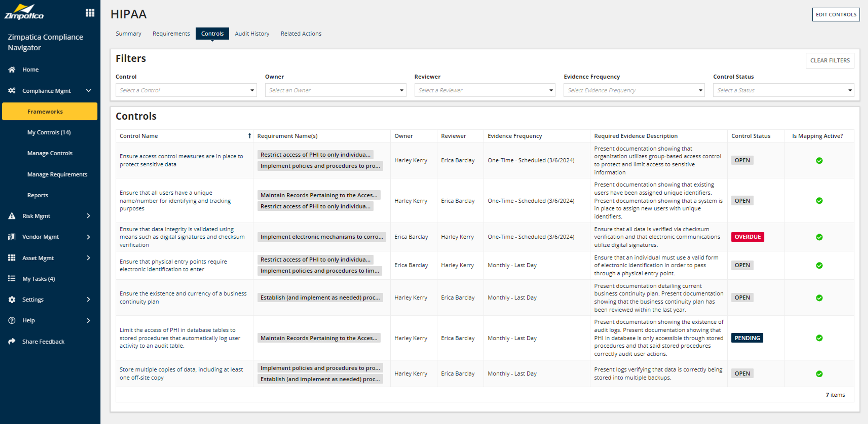Viewport: 868px width, 424px height.
Task: Expand the Risk Mgmt submenu chevron
Action: pos(88,216)
